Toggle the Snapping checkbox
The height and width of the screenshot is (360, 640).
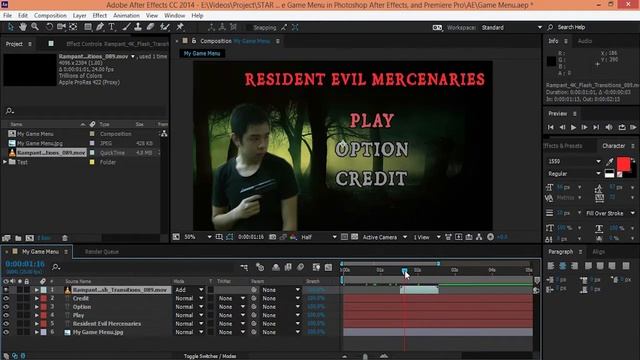[x=249, y=28]
